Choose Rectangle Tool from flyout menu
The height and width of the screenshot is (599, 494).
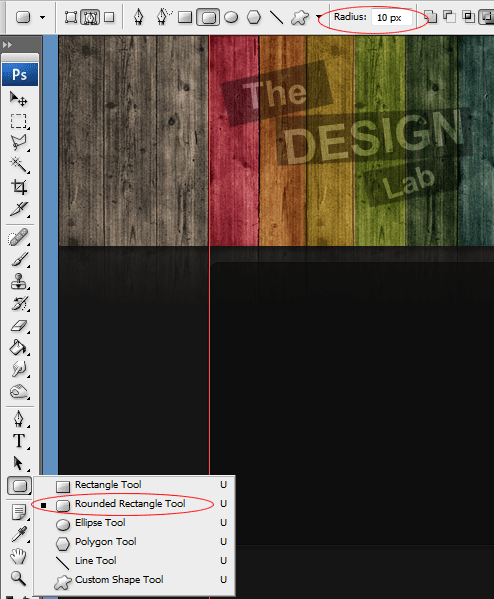[134, 485]
